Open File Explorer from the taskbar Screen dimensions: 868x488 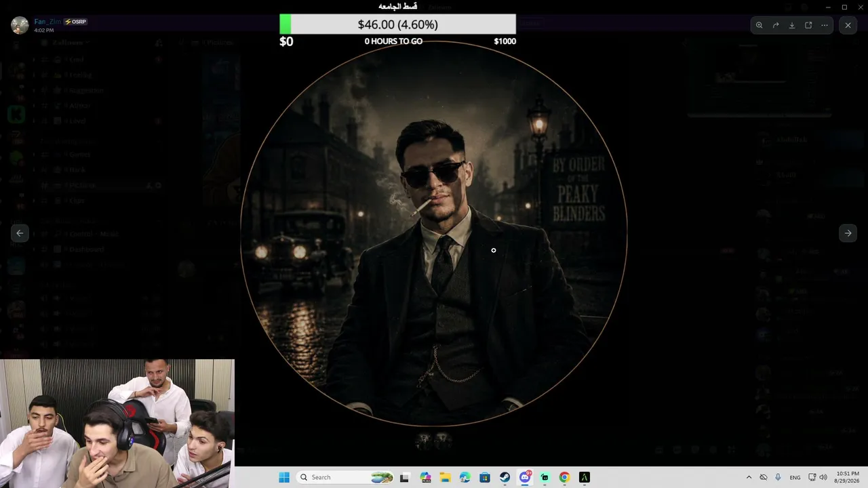445,477
